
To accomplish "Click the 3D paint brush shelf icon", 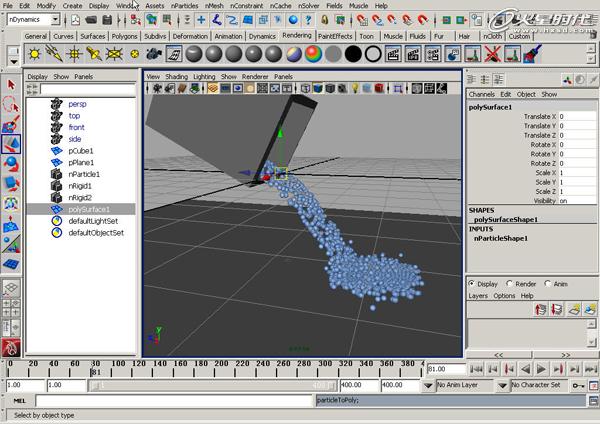I will tap(532, 54).
